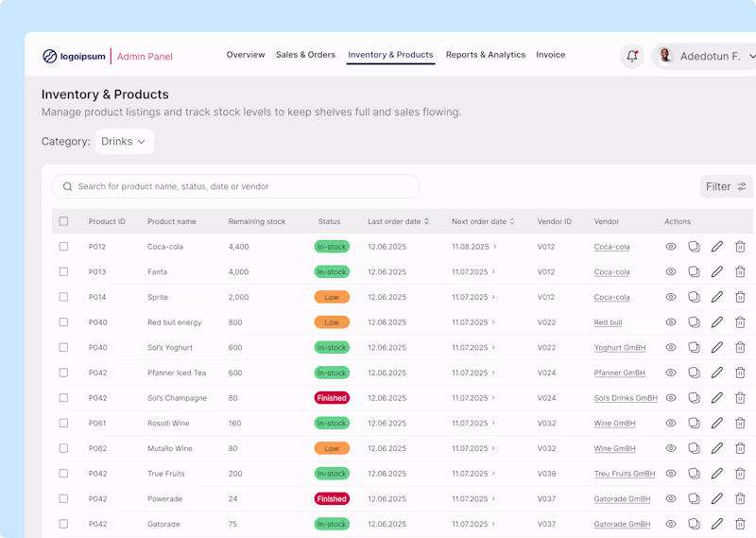This screenshot has height=538, width=756.
Task: Click the In-stock badge for Rosolli Wine
Action: coord(332,424)
